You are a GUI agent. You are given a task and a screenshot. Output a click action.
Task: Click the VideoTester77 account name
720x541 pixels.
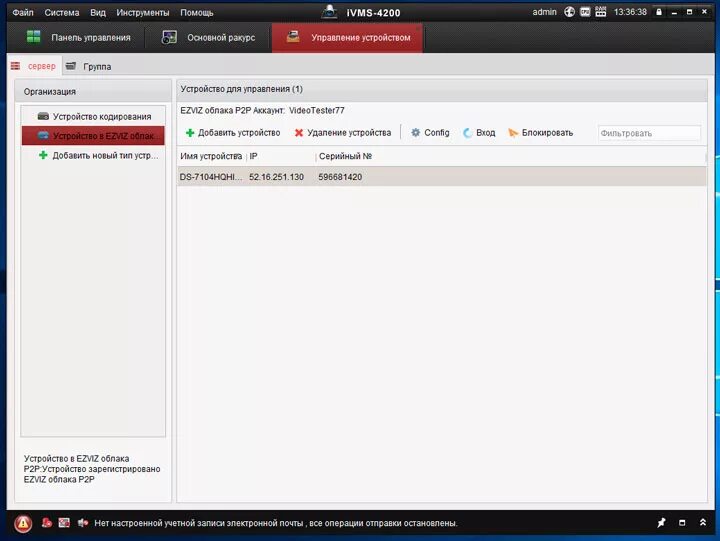point(317,110)
